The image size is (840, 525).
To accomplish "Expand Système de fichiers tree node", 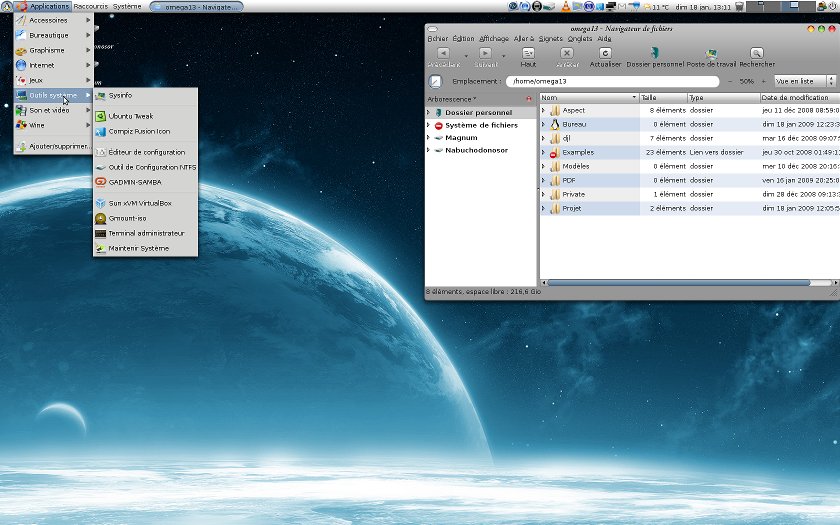I will click(x=429, y=125).
